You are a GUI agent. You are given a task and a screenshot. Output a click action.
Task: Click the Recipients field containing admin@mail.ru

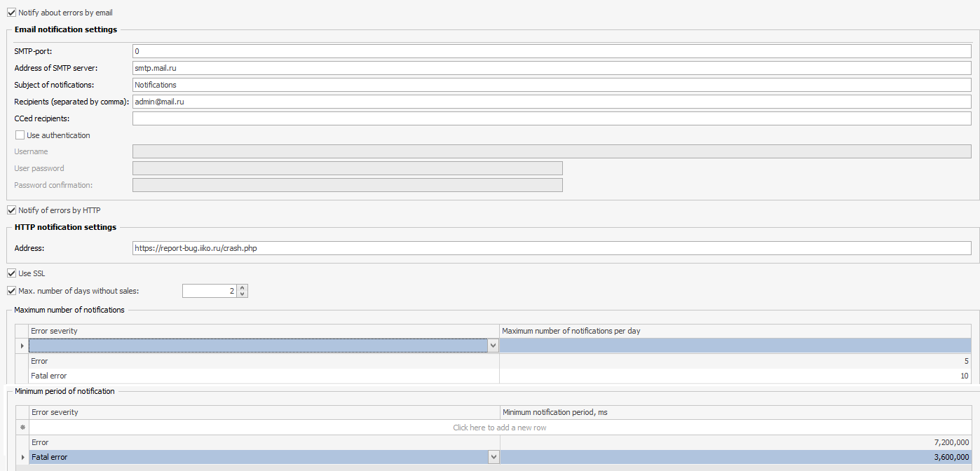(551, 102)
